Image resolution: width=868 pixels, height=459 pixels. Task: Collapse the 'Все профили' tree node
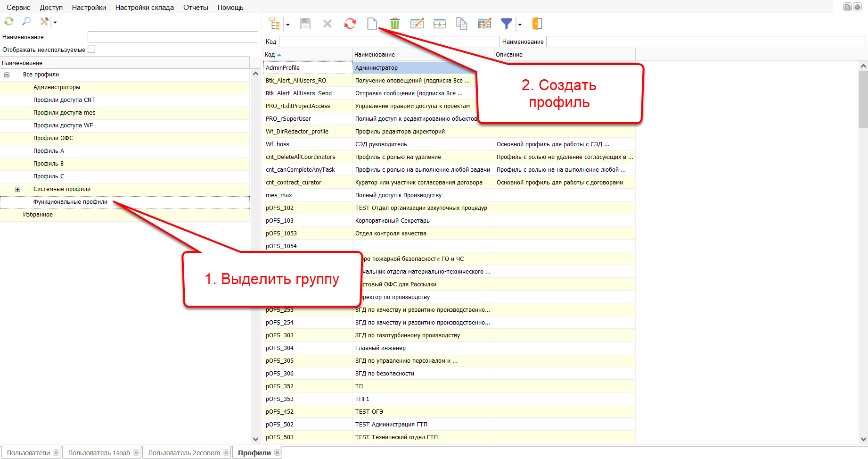7,75
